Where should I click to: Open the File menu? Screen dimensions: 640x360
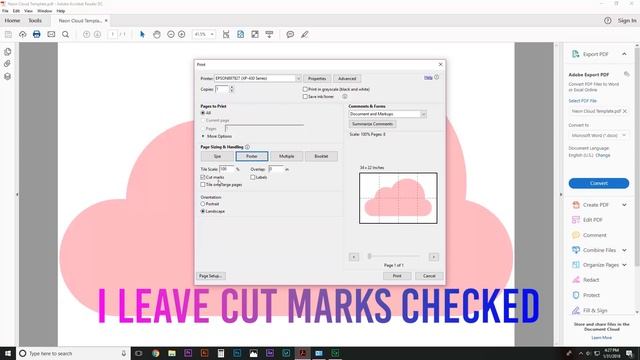5,11
